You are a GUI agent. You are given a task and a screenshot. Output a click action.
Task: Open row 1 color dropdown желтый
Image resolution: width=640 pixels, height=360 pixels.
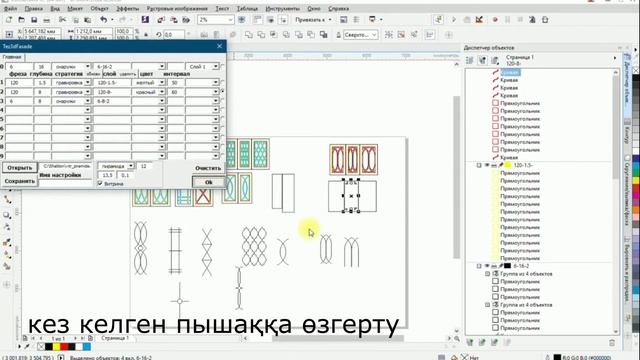[x=162, y=82]
